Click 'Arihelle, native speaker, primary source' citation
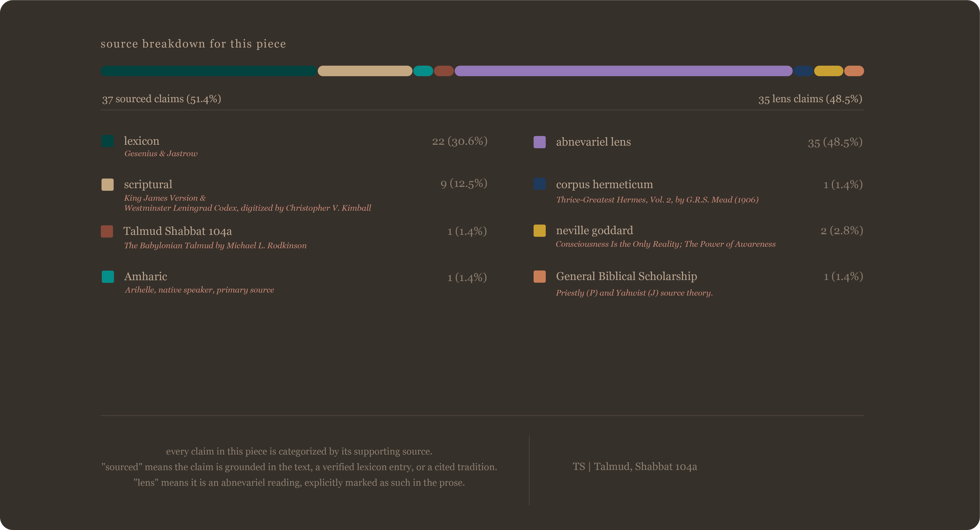The height and width of the screenshot is (530, 980). (200, 290)
